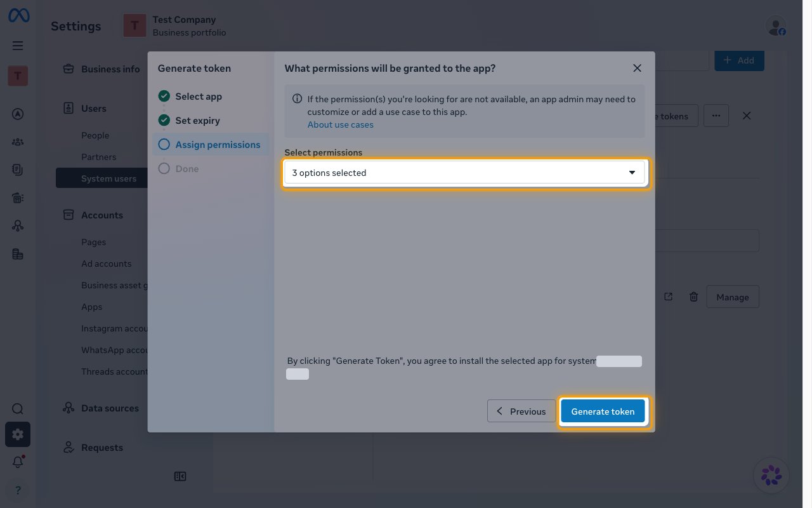
Task: Follow the About use cases link
Action: 341,124
